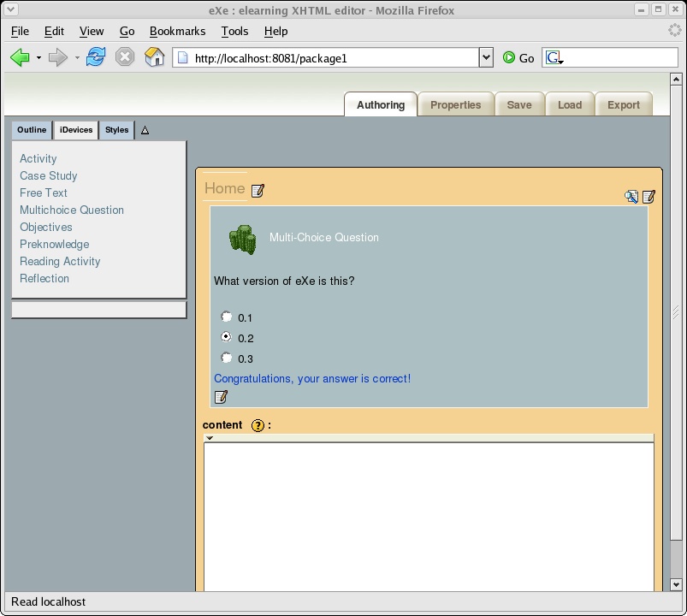Viewport: 687px width, 616px height.
Task: Click the scrollbar down arrow
Action: 676,584
